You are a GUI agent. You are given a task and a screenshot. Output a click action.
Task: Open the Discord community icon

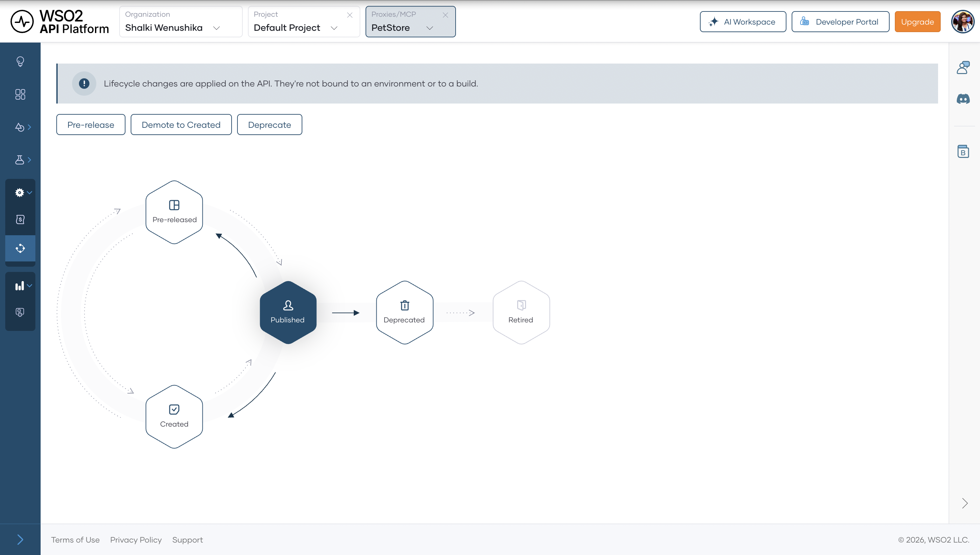pos(963,99)
